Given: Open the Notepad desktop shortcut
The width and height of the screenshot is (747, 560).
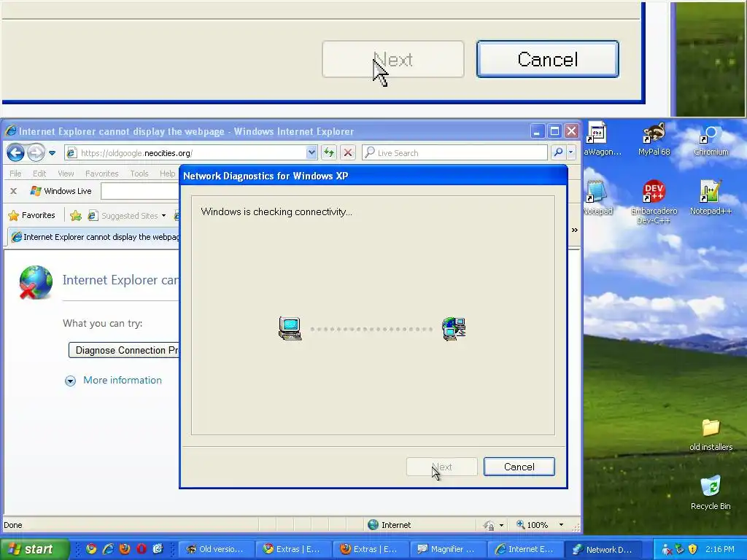Looking at the screenshot, I should 597,198.
